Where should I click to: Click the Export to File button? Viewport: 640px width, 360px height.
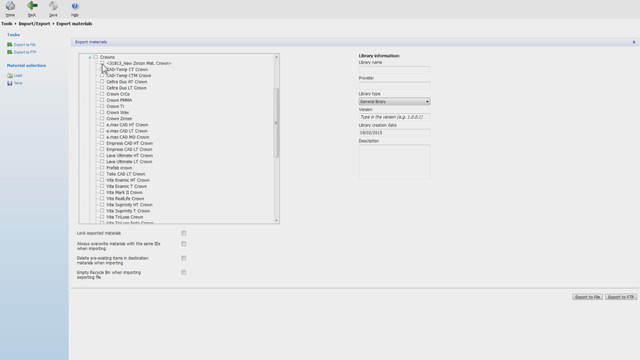(x=587, y=297)
